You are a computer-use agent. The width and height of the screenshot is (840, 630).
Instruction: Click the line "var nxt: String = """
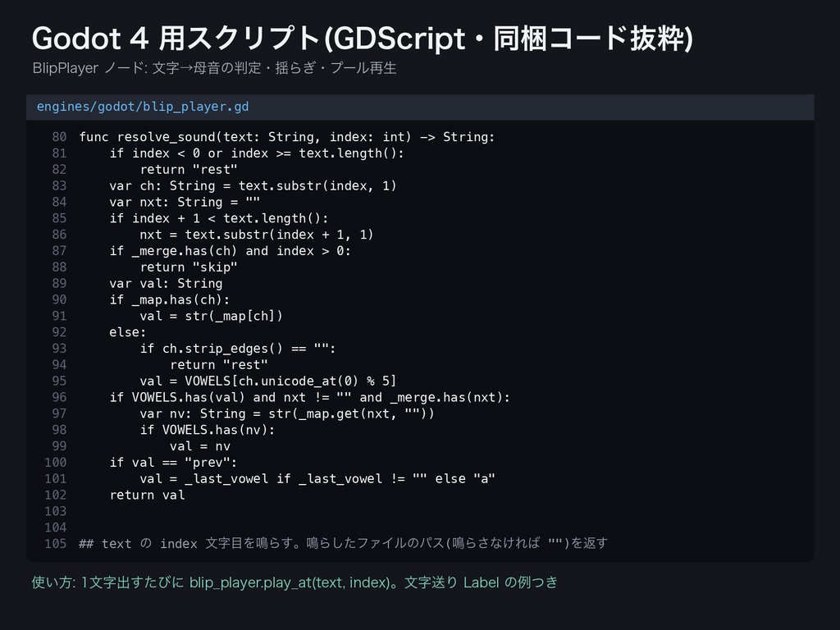(185, 202)
